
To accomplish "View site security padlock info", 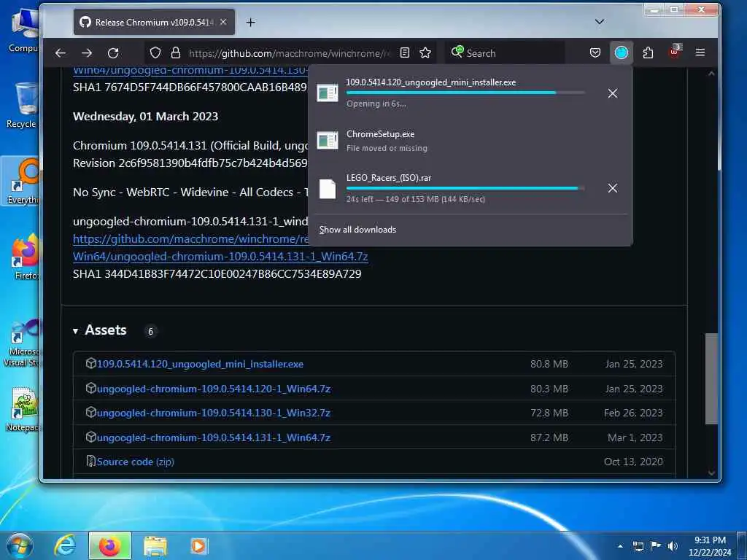I will click(x=176, y=52).
